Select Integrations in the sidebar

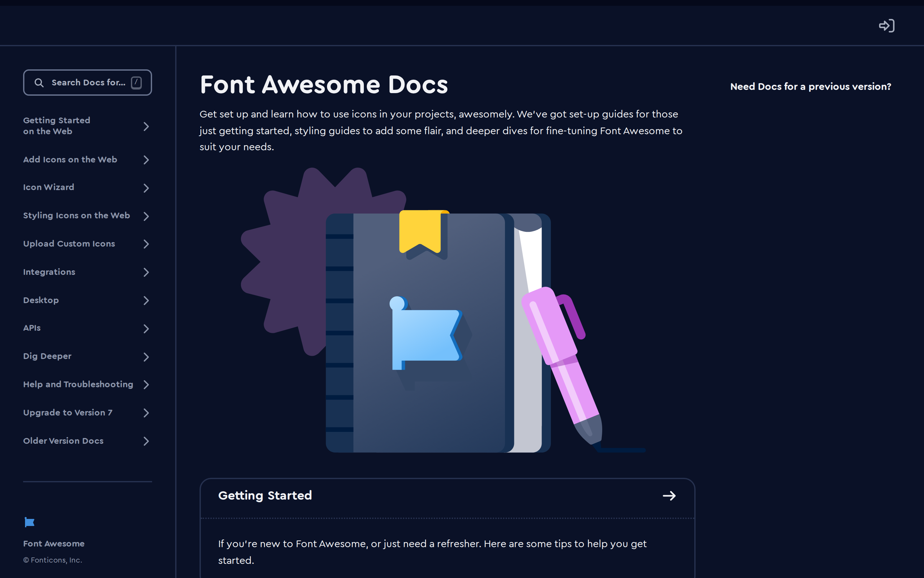(49, 272)
